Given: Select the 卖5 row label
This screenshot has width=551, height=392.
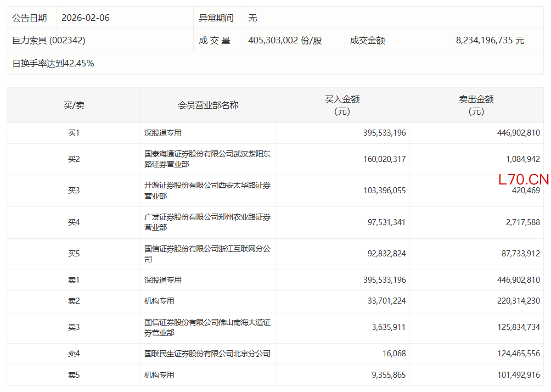Looking at the screenshot, I should (74, 375).
